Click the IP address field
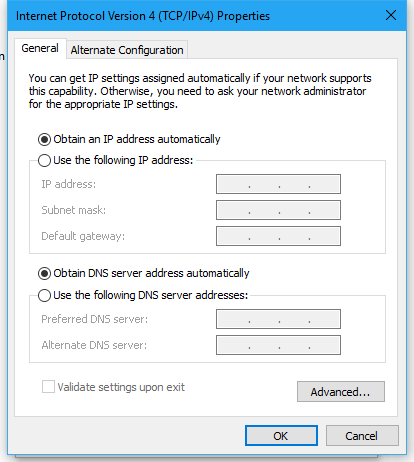This screenshot has height=462, width=414. [278, 184]
